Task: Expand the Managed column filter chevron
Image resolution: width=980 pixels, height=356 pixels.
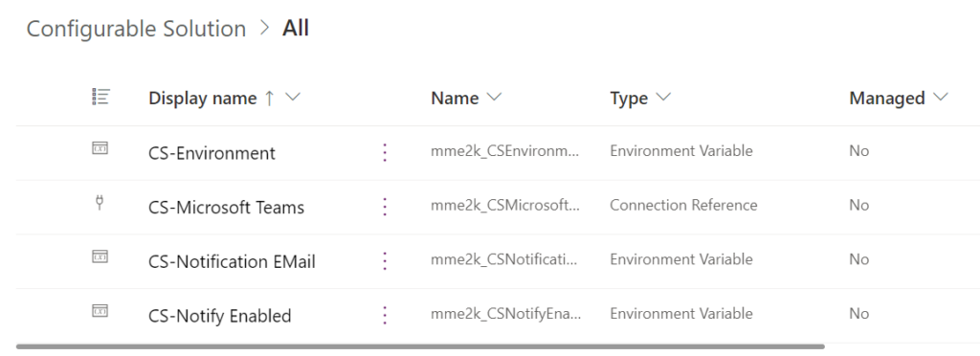Action: tap(940, 98)
